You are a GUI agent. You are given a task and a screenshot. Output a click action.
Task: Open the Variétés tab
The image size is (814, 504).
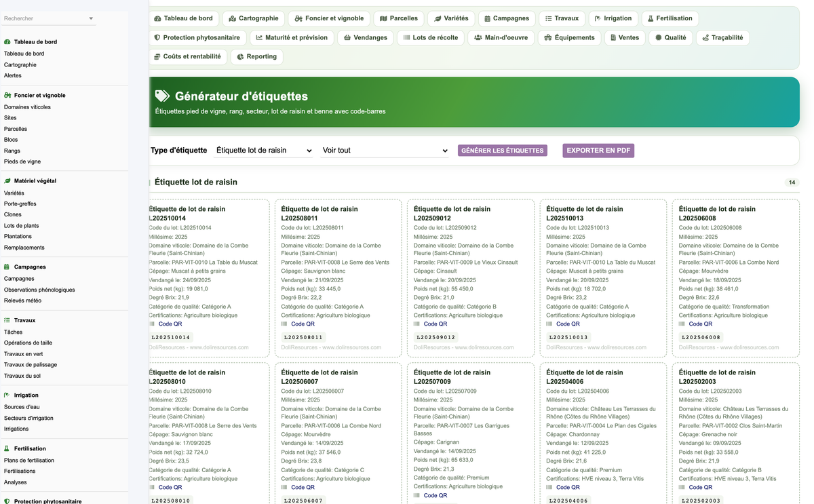point(451,18)
